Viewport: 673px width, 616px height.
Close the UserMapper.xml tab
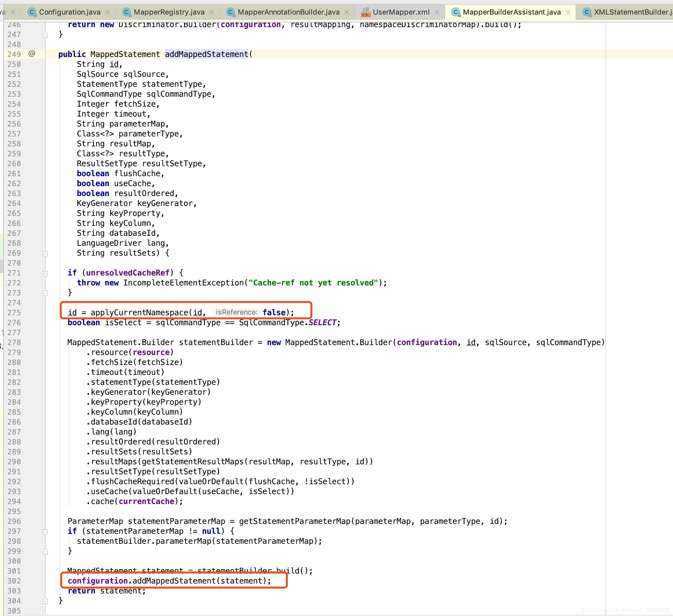437,12
